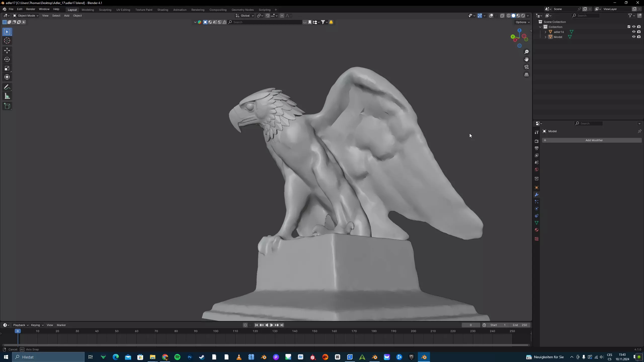Open the Global transform orientation dropdown
The image size is (644, 362).
click(245, 16)
